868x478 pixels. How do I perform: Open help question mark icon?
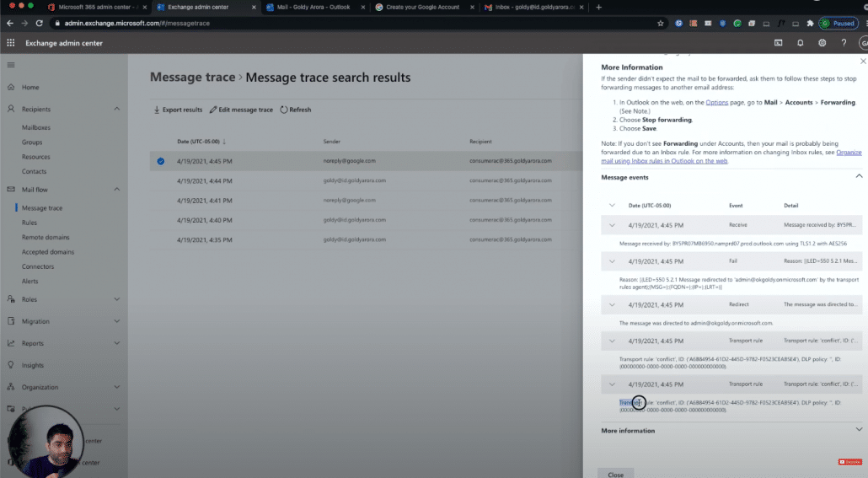click(x=844, y=43)
